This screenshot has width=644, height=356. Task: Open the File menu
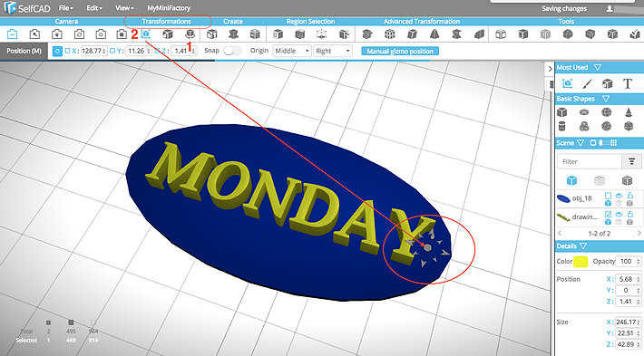65,8
